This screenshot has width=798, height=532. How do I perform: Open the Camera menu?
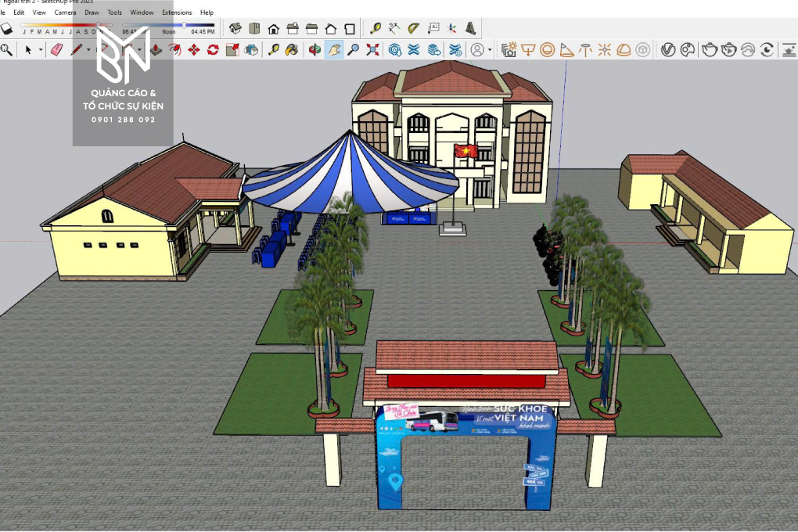65,13
